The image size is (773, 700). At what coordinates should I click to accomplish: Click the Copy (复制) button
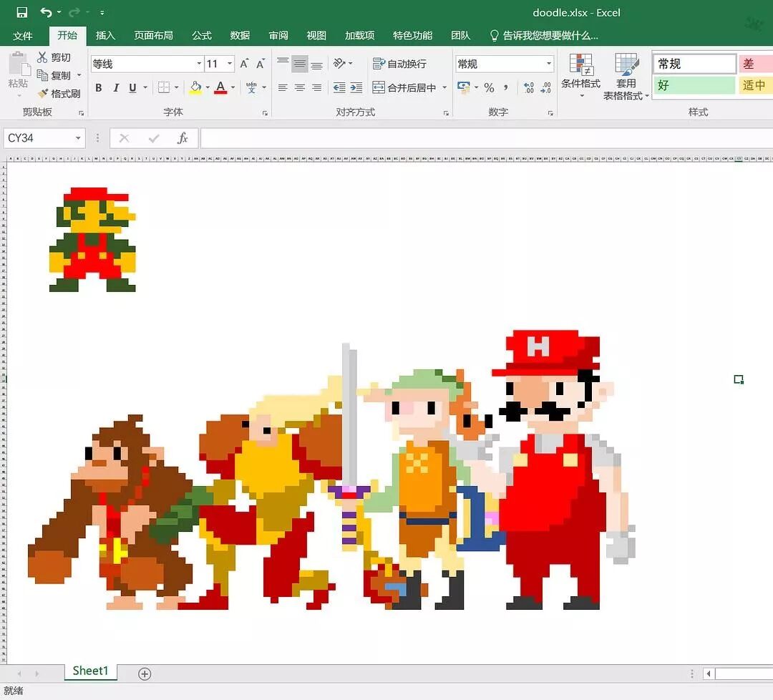click(x=54, y=75)
